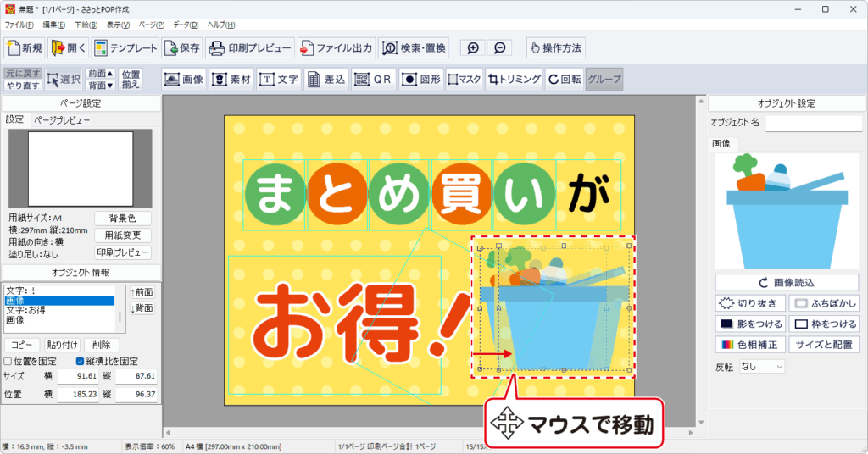This screenshot has width=868, height=454.
Task: Click the 色相補正 color correction button
Action: coord(750,345)
